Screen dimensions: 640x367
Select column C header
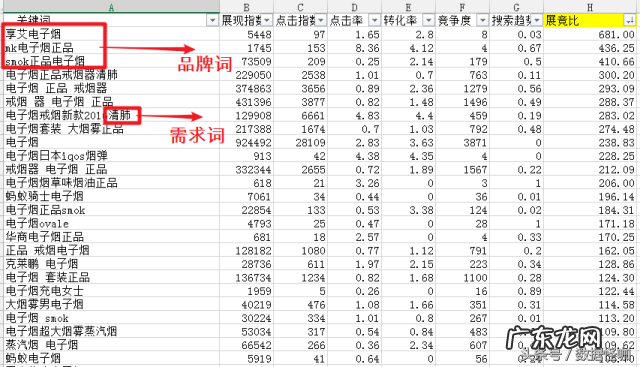[300, 7]
